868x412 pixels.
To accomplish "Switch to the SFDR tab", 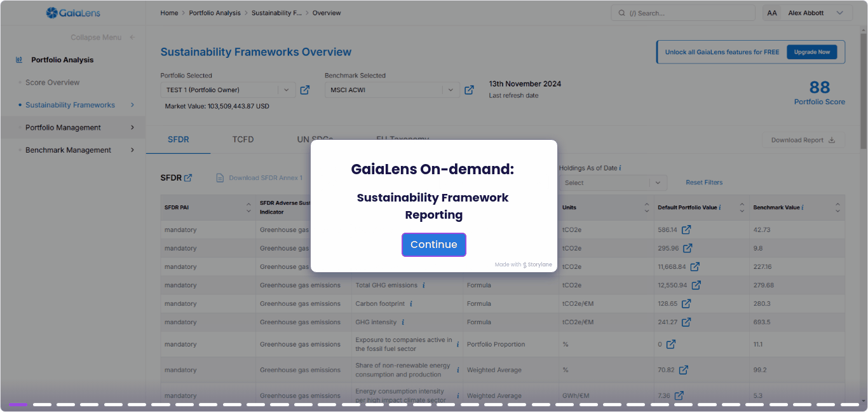I will click(178, 140).
